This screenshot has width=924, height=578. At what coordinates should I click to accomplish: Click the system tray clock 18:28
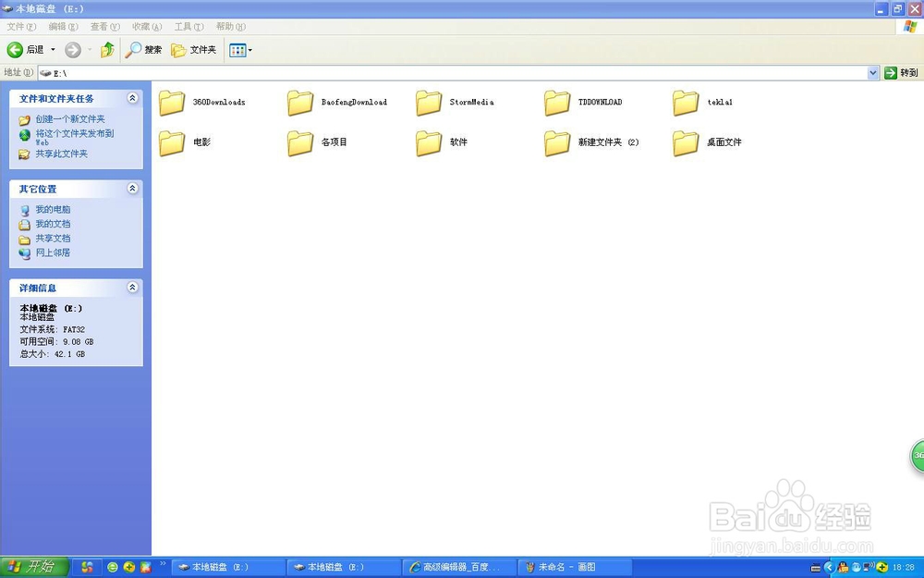(x=904, y=568)
